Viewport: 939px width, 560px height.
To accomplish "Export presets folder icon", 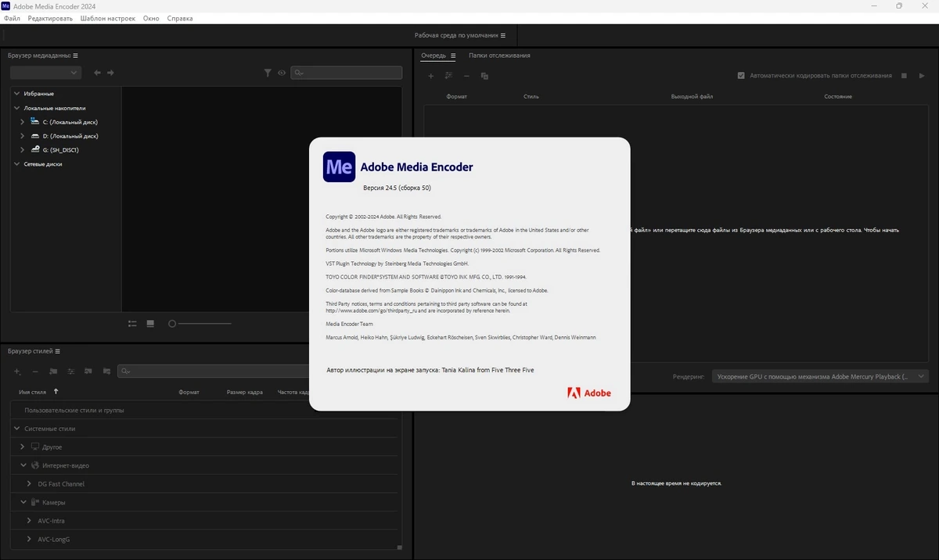I will click(x=106, y=372).
